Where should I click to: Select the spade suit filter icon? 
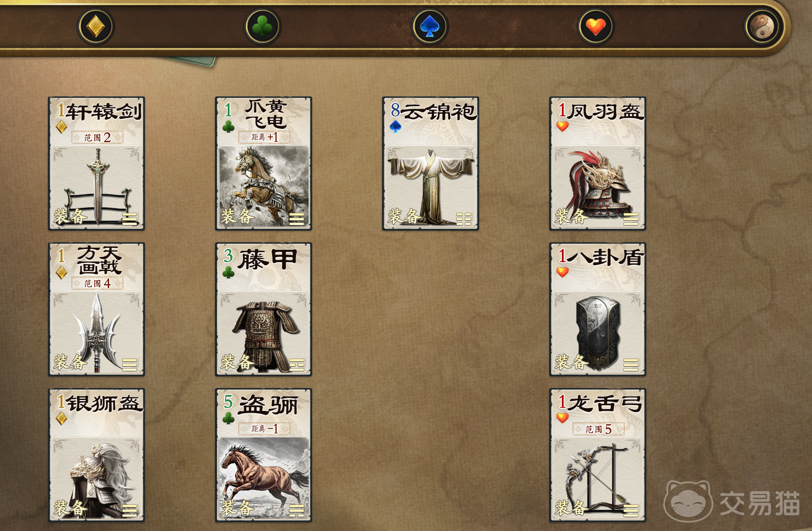(430, 27)
